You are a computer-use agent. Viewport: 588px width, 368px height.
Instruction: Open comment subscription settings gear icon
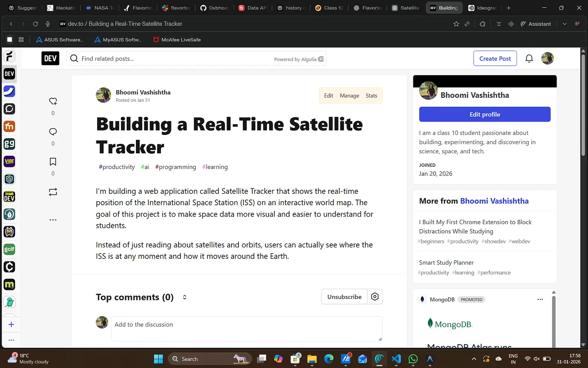coord(375,296)
